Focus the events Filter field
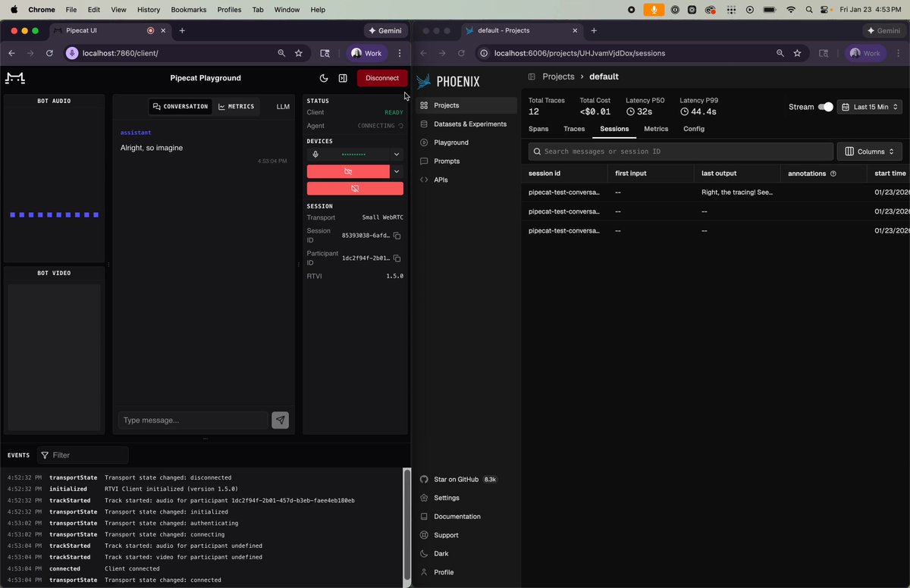Image resolution: width=910 pixels, height=588 pixels. click(x=83, y=455)
